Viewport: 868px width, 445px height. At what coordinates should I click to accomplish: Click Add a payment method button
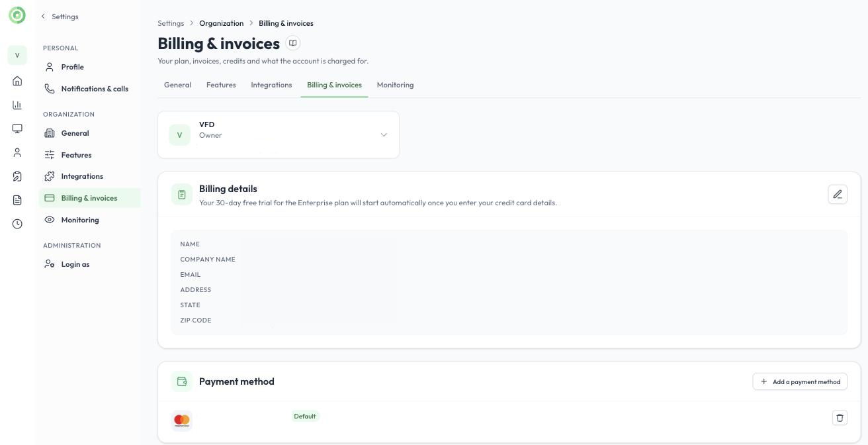pos(800,381)
